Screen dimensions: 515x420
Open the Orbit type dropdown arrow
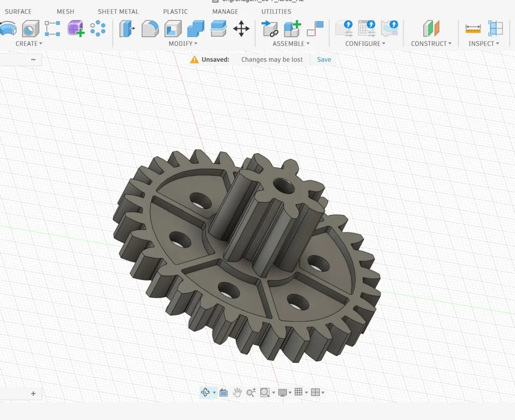pos(214,393)
